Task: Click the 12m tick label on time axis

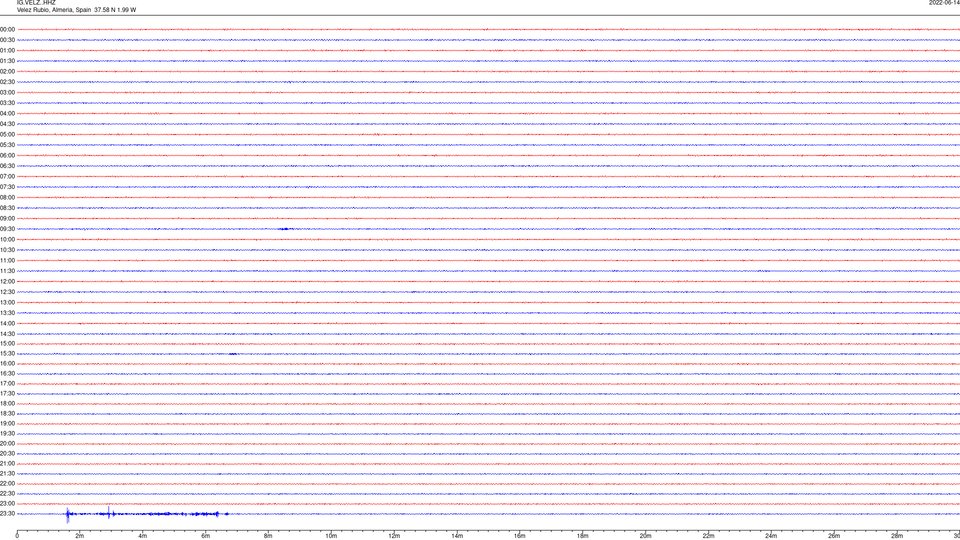Action: click(394, 536)
